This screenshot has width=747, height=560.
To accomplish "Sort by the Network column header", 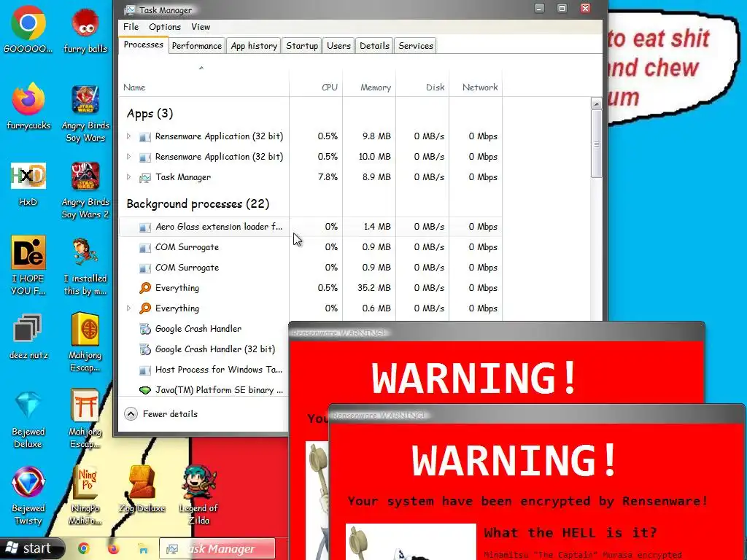I will point(476,87).
